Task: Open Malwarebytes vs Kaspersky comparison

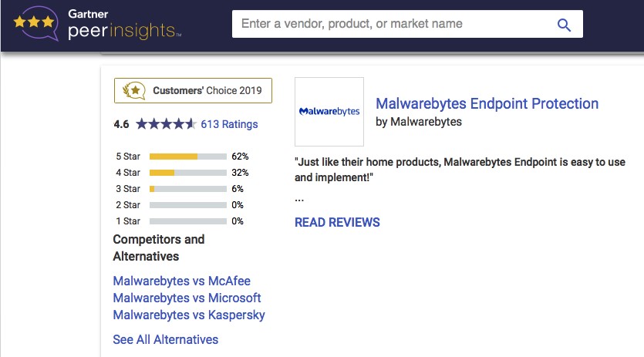Action: [x=189, y=315]
